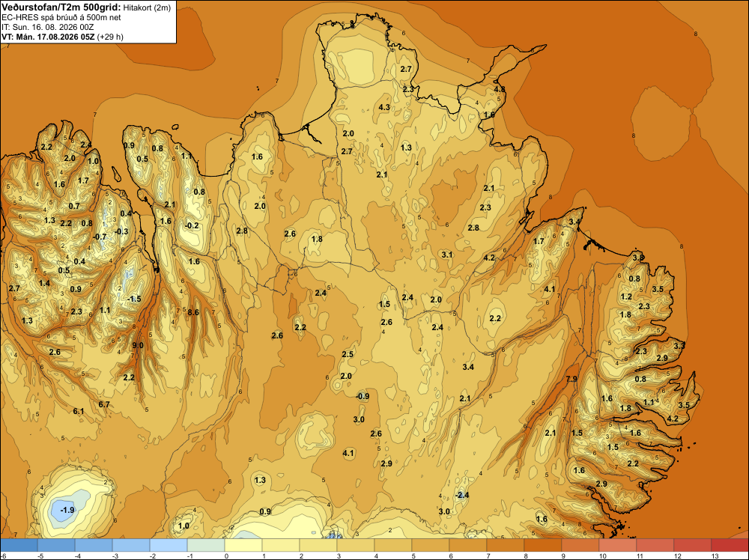Click the -0.9 temperature value
The image size is (749, 560).
point(363,396)
